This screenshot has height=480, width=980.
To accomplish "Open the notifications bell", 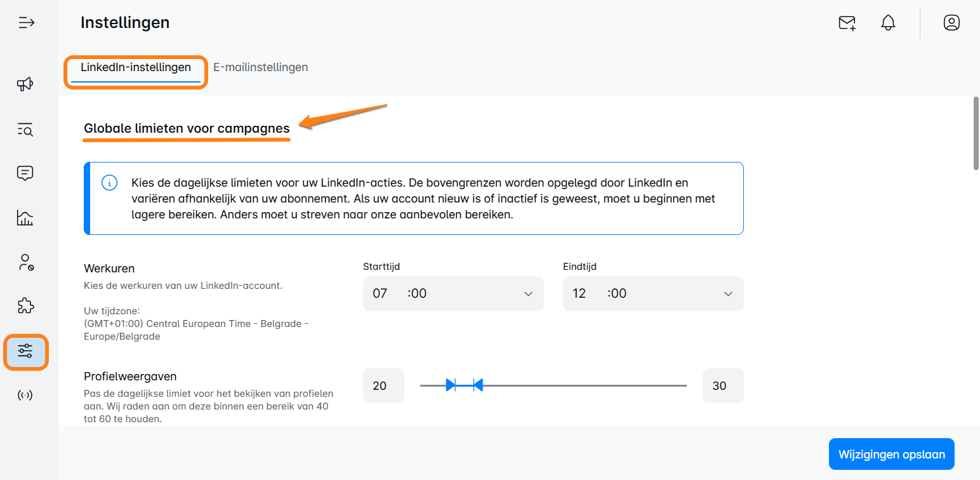I will point(888,23).
